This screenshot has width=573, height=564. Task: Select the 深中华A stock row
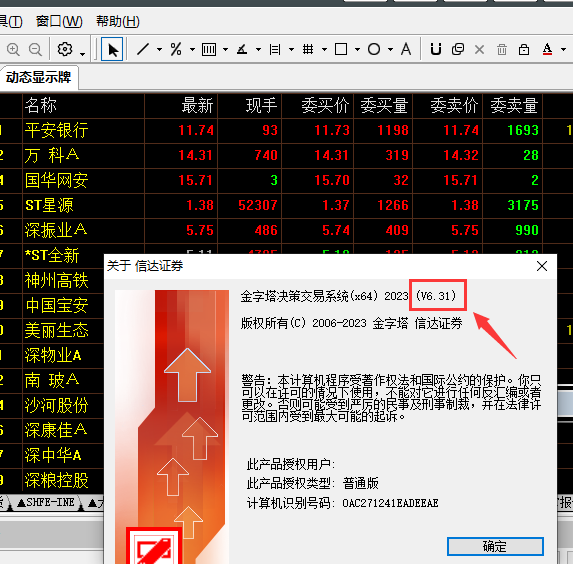(52, 455)
